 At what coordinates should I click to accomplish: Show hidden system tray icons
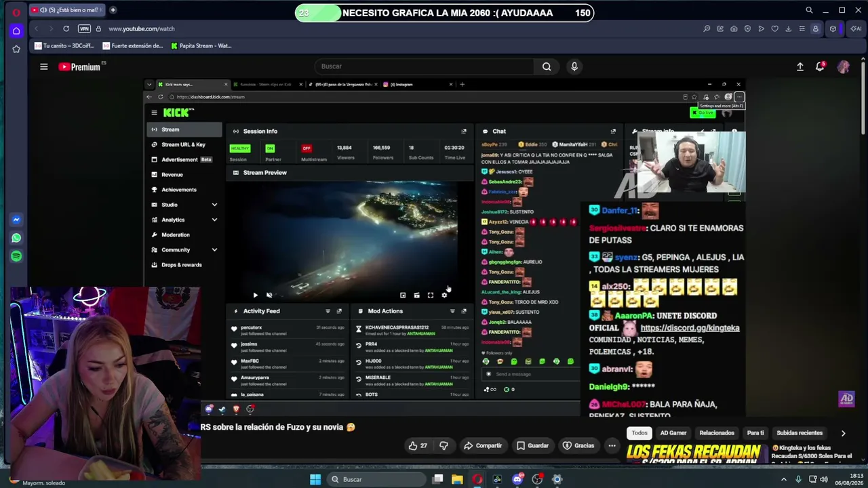(785, 479)
